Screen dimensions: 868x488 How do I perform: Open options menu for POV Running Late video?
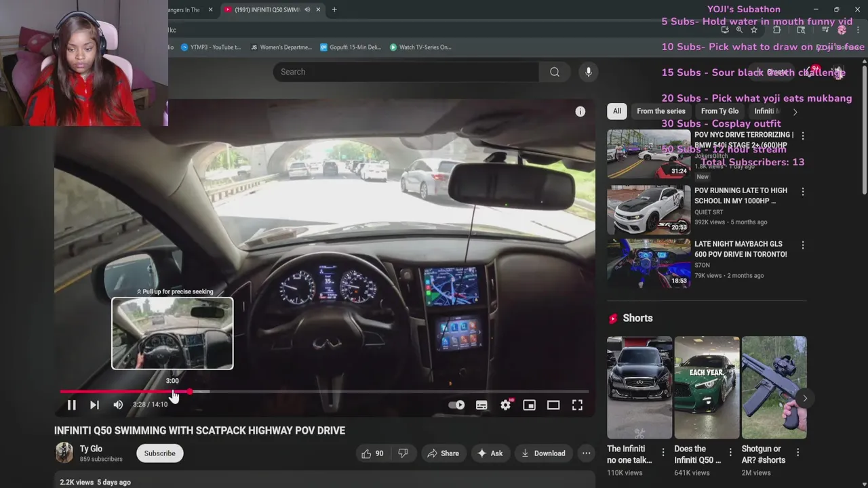(x=803, y=192)
